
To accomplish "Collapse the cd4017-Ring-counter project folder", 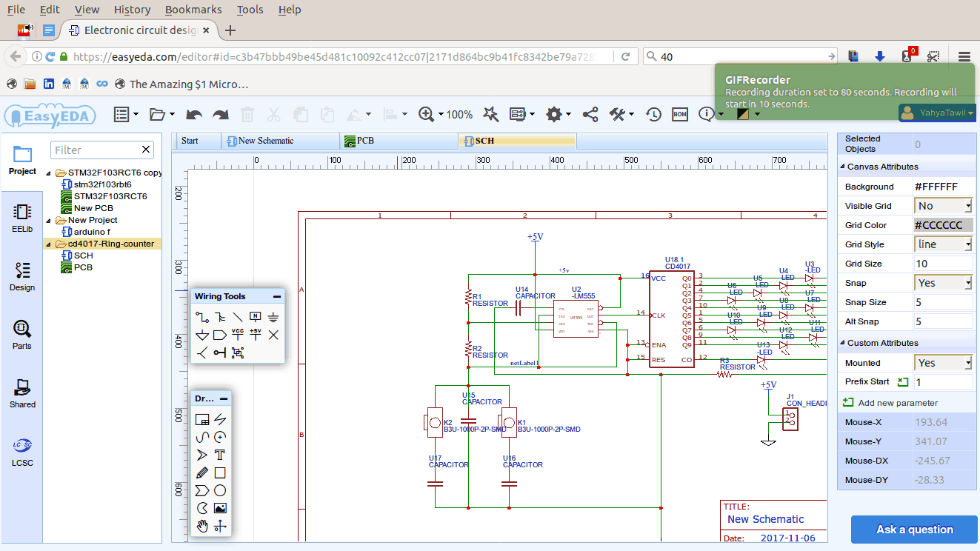I will tap(49, 243).
